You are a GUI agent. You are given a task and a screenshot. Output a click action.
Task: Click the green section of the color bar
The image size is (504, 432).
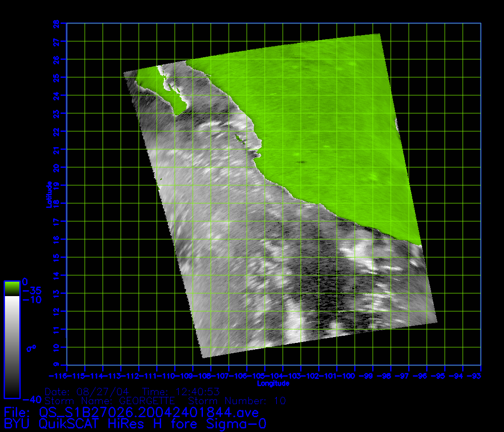coord(12,288)
